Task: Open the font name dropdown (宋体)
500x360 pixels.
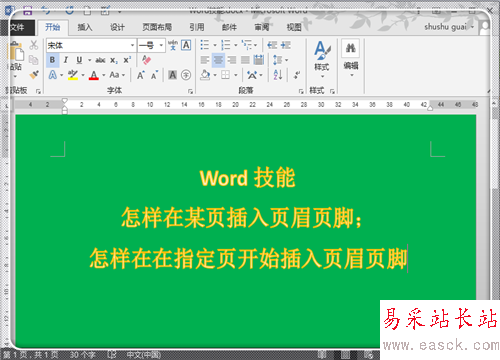Action: 132,45
